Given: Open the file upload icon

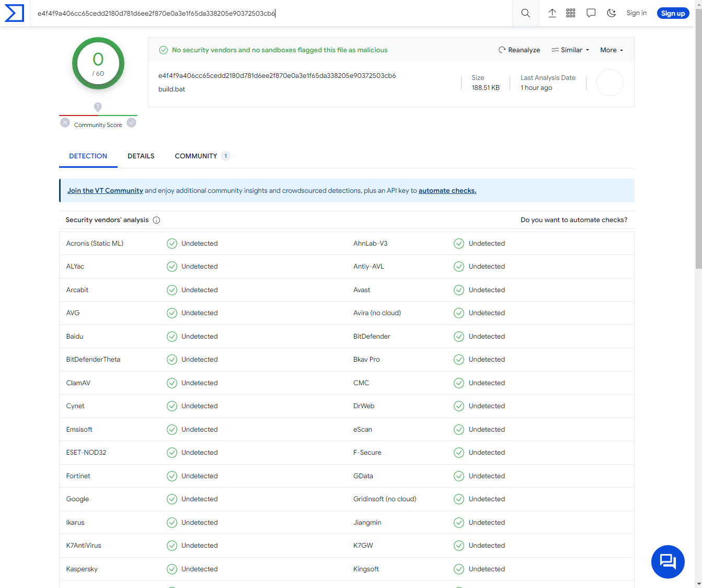Looking at the screenshot, I should click(x=552, y=13).
